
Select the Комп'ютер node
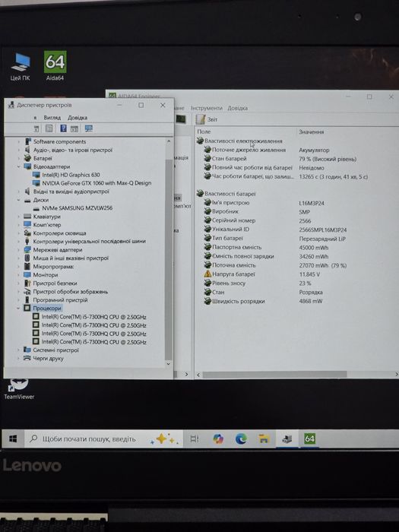pyautogui.click(x=47, y=225)
